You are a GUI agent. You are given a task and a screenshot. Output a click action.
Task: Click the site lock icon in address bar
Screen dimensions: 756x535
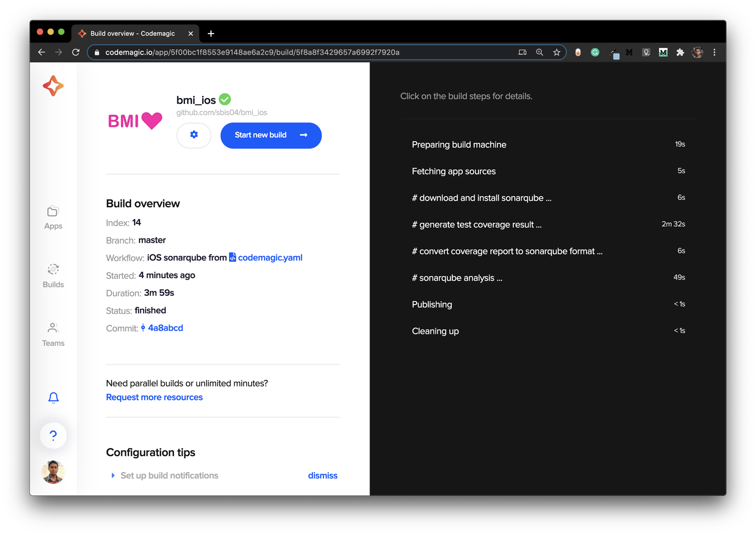click(x=97, y=52)
